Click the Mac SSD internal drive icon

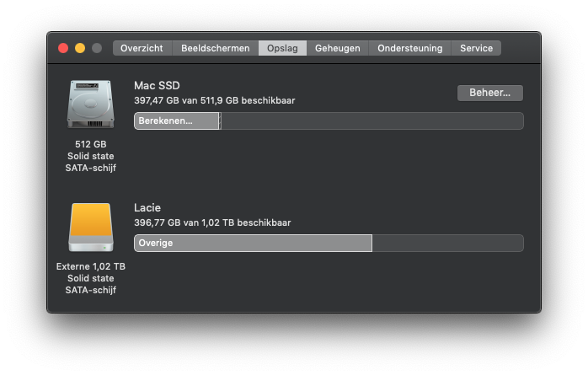click(90, 104)
